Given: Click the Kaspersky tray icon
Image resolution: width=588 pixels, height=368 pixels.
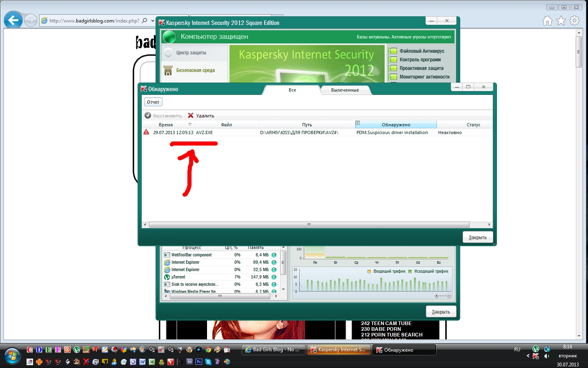Looking at the screenshot, I should pyautogui.click(x=536, y=356).
